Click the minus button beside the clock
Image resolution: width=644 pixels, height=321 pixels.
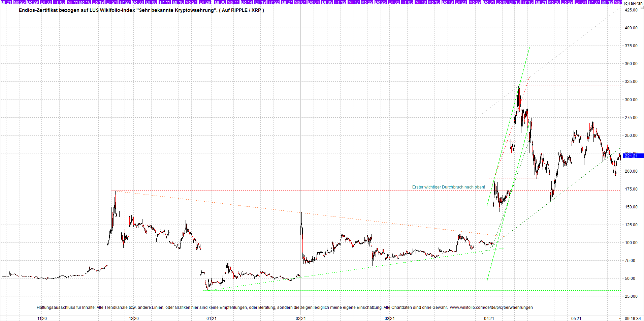point(620,318)
